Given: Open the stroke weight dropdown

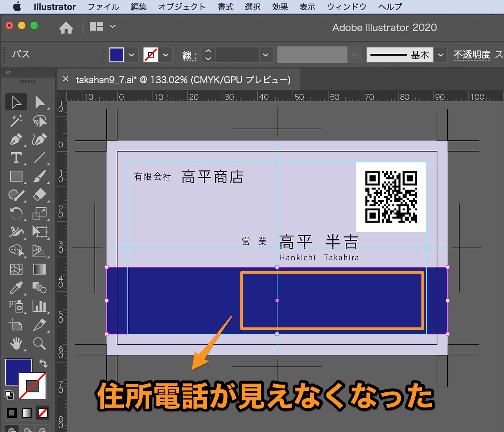Looking at the screenshot, I should (265, 55).
